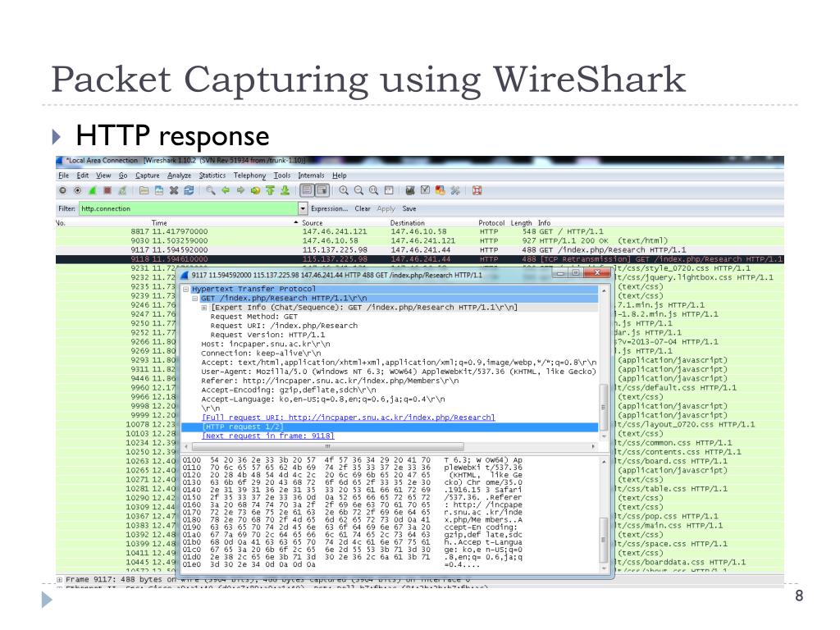Image resolution: width=840 pixels, height=630 pixels.
Task: Edit capture filter icon
Action: [410, 190]
